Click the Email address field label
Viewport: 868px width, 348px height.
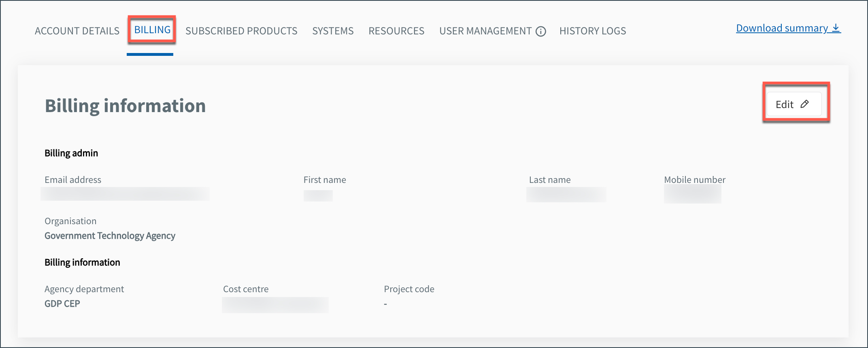tap(73, 180)
